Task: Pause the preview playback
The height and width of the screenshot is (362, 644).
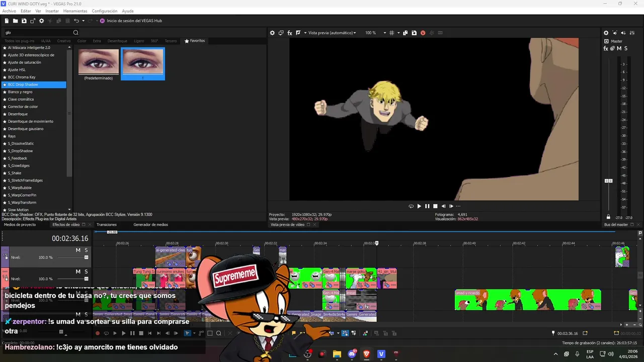Action: coord(427,206)
